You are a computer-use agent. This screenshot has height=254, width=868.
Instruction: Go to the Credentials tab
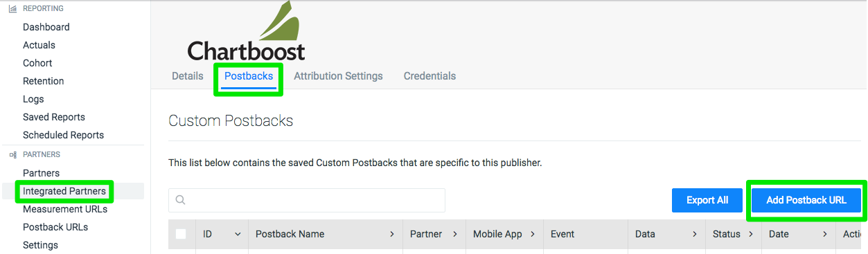(x=429, y=76)
